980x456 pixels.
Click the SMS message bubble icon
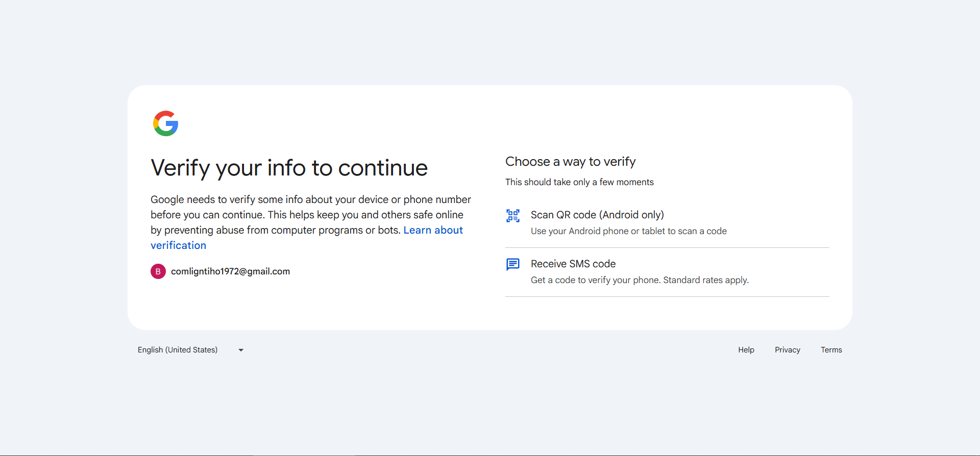pyautogui.click(x=513, y=264)
